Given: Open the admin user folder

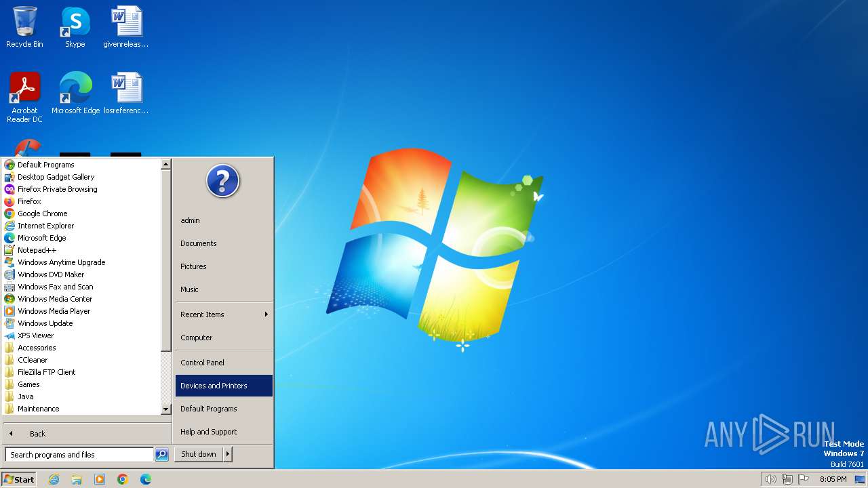Looking at the screenshot, I should (x=224, y=220).
